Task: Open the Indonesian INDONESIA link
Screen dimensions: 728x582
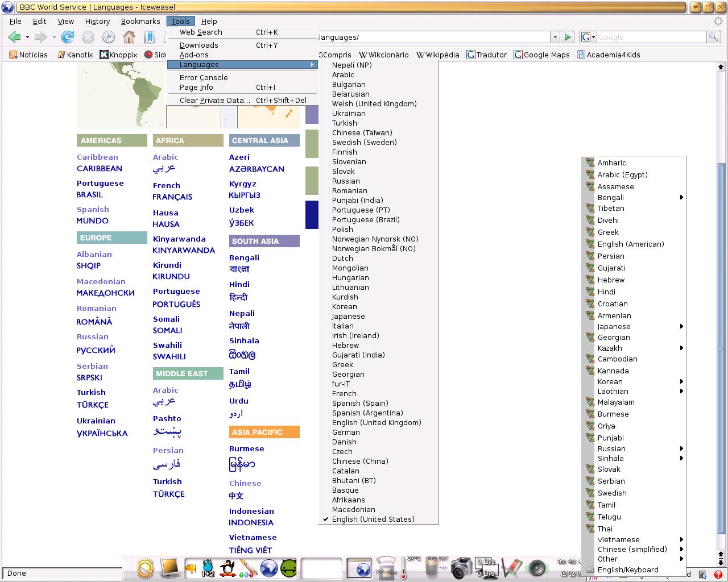Action: [x=251, y=523]
